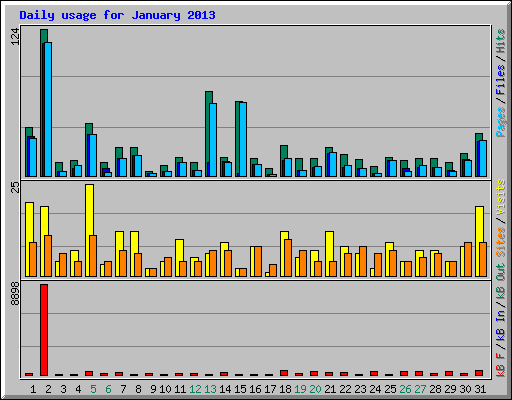
Task: Click day label 23 on the x-axis
Action: pyautogui.click(x=360, y=389)
